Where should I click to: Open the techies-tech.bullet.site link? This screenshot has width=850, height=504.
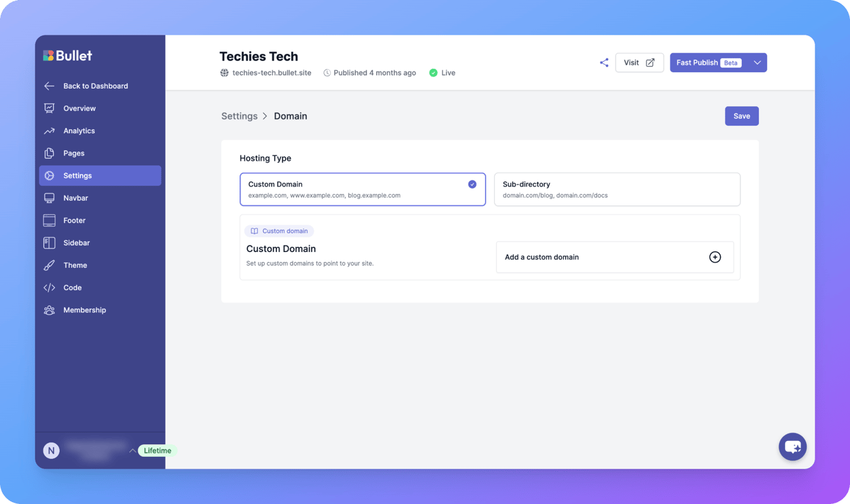[x=271, y=73]
